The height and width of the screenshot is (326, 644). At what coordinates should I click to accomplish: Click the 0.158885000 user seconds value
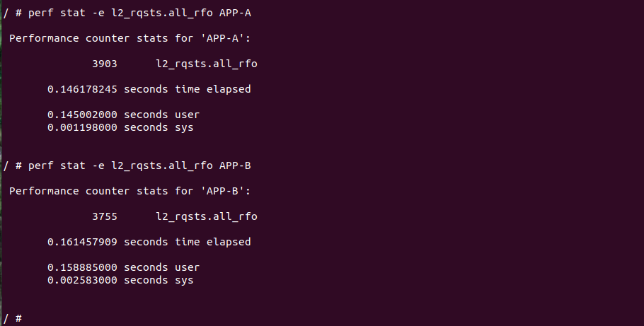point(82,267)
